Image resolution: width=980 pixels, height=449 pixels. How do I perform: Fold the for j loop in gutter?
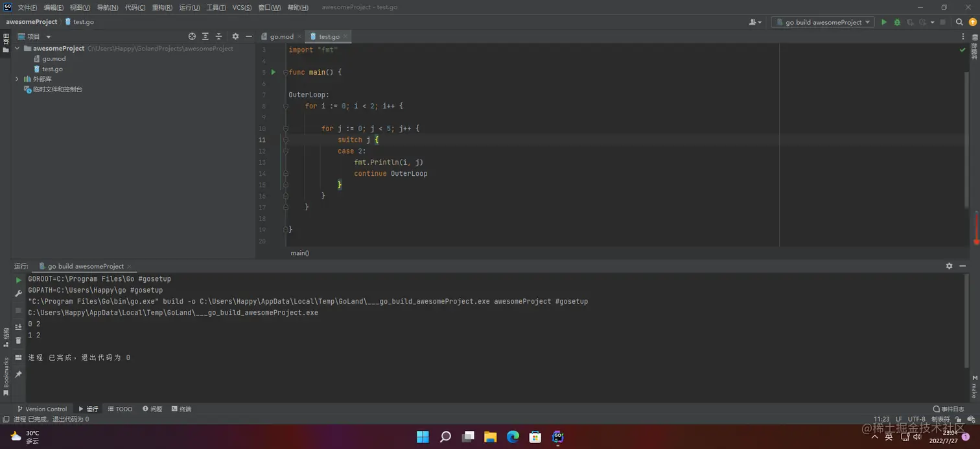coord(285,128)
